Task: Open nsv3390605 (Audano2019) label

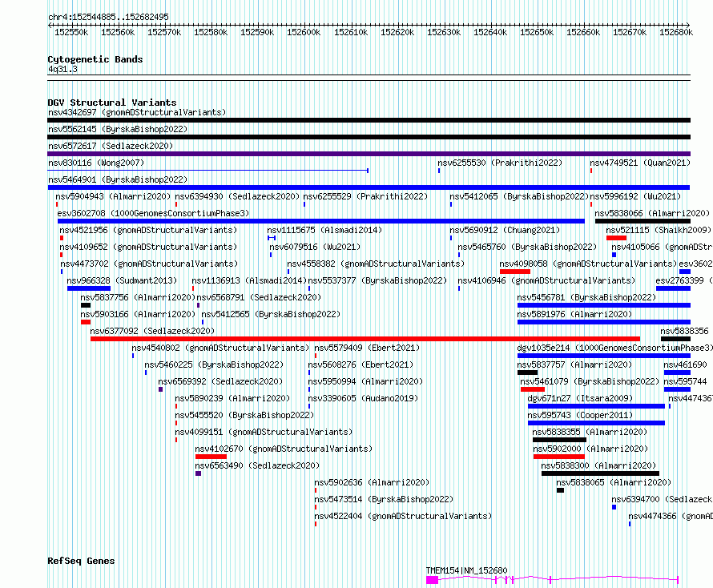Action: click(363, 398)
